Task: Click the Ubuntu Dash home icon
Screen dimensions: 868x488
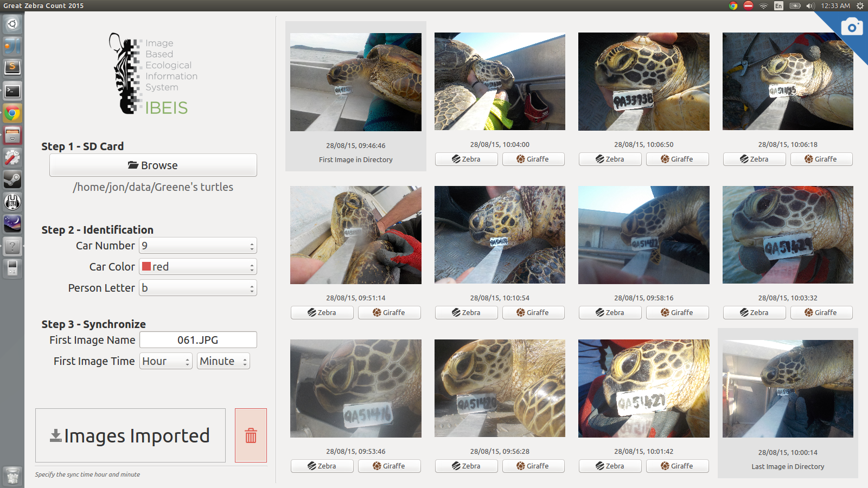Action: pos(12,24)
